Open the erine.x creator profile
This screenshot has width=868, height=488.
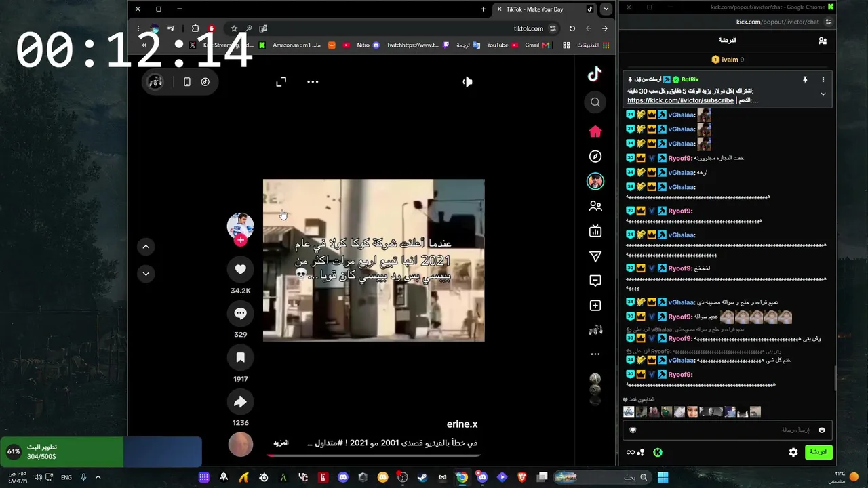coord(462,424)
